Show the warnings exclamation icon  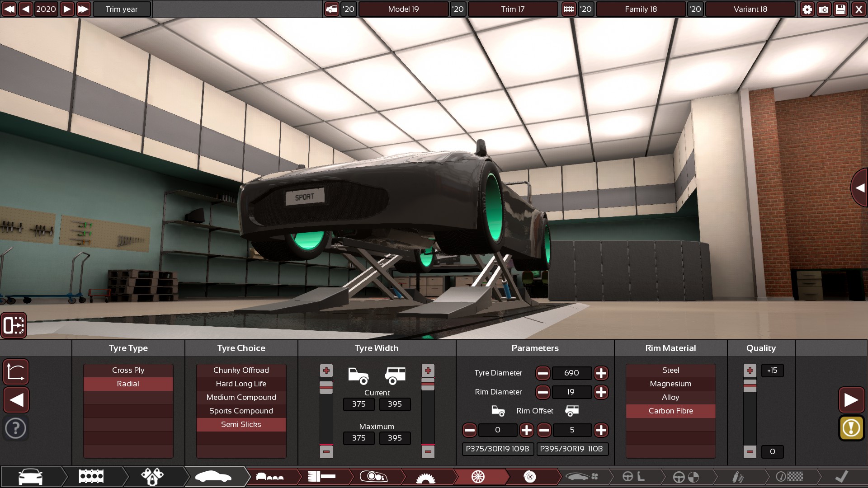[x=851, y=428]
